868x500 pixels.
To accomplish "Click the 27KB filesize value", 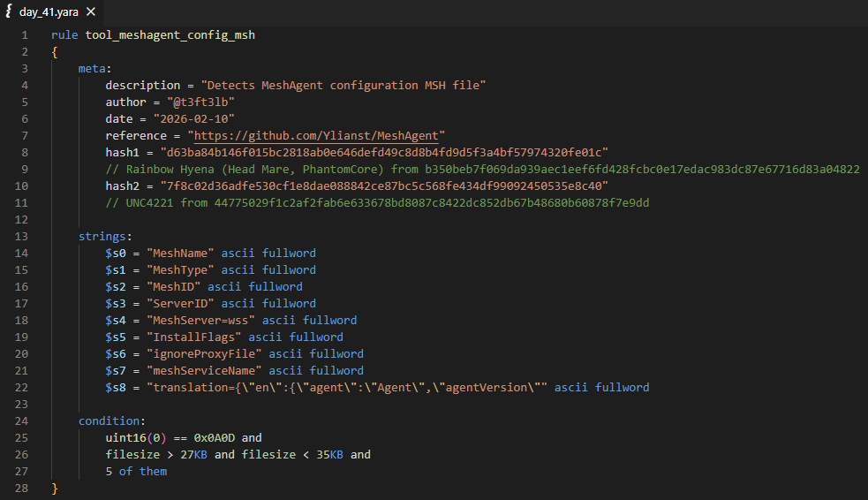I will (193, 455).
